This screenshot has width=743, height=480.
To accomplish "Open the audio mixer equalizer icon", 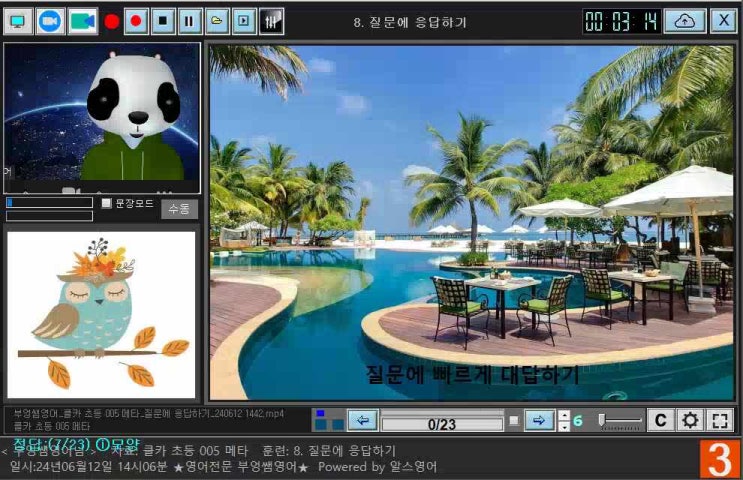I will pos(270,20).
